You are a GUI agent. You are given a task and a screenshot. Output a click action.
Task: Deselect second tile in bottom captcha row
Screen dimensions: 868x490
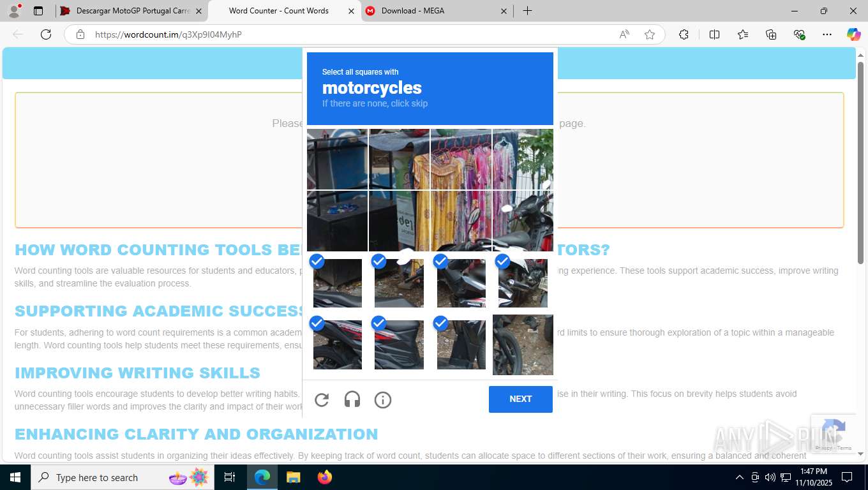pyautogui.click(x=399, y=345)
